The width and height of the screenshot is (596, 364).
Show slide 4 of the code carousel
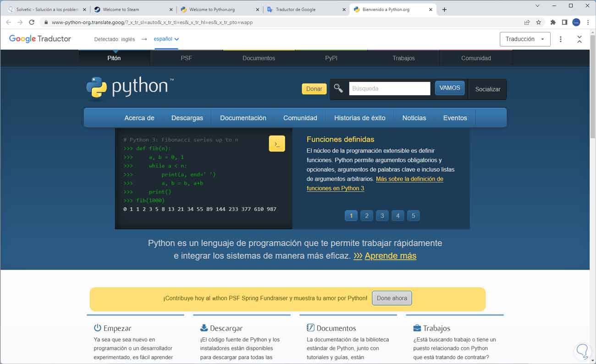click(x=398, y=216)
